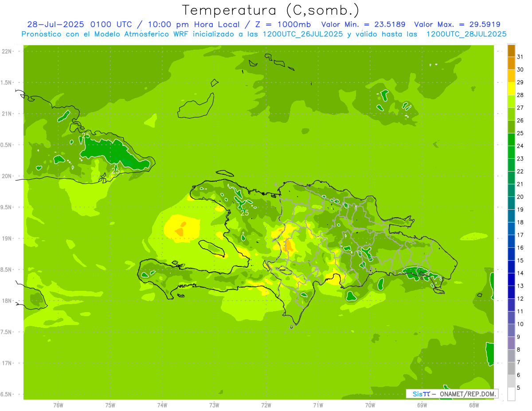The image size is (532, 411).
Task: Click the 75W longitude label
Action: coord(110,405)
